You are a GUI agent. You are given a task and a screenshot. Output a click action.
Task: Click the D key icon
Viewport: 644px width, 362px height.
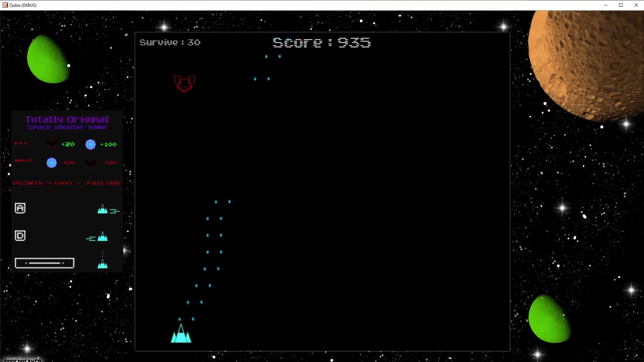pos(20,236)
